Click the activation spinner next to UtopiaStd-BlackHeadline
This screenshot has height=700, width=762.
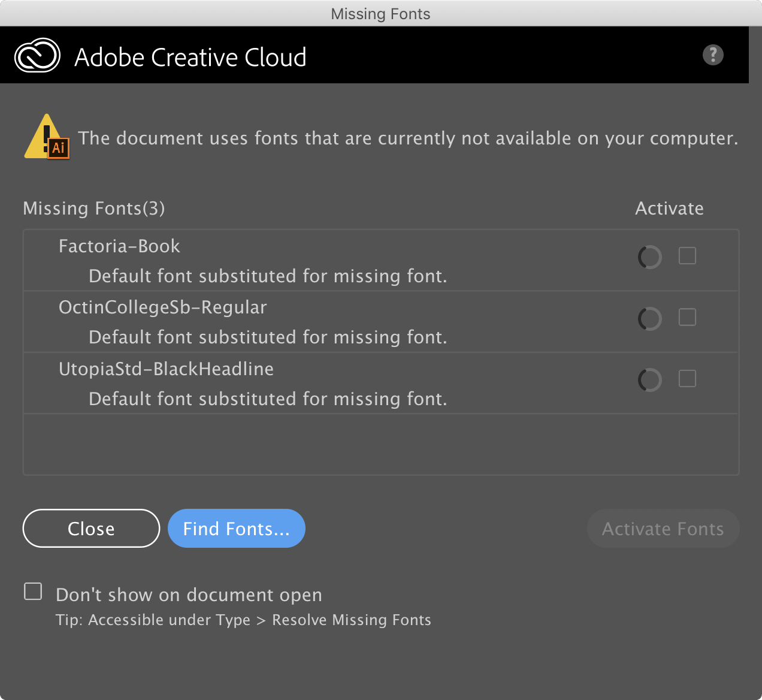pos(650,379)
